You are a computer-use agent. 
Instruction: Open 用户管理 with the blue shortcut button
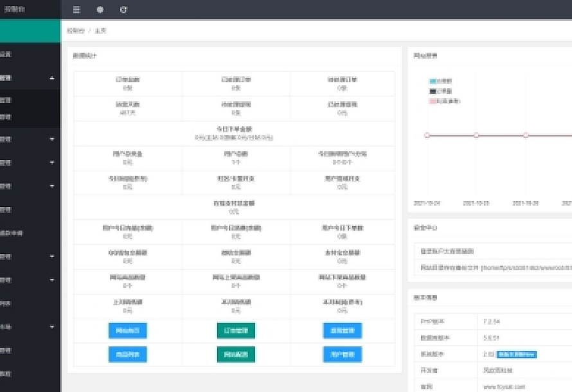pos(341,354)
